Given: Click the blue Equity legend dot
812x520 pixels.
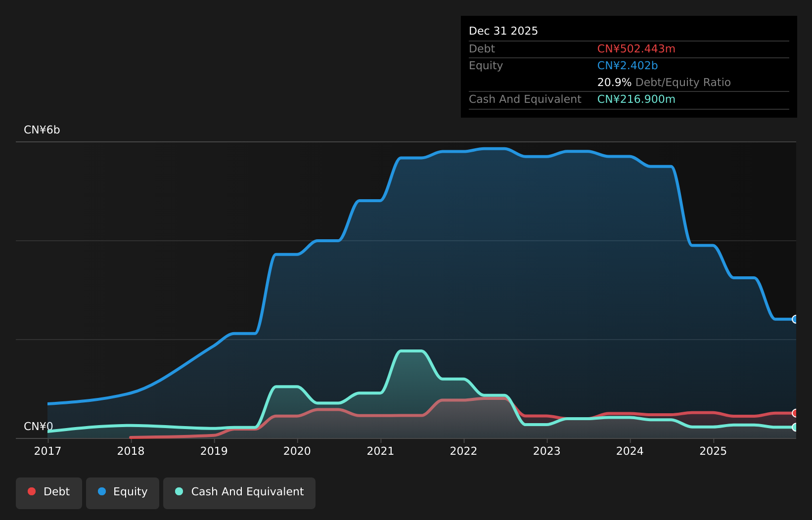Looking at the screenshot, I should click(101, 491).
